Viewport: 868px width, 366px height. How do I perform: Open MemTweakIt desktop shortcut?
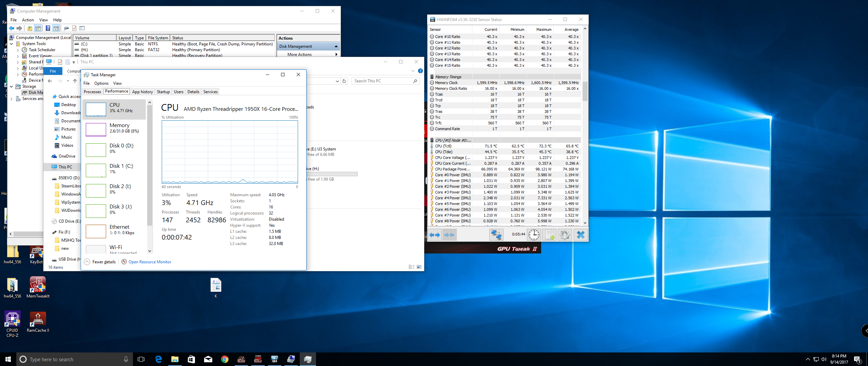pyautogui.click(x=38, y=287)
